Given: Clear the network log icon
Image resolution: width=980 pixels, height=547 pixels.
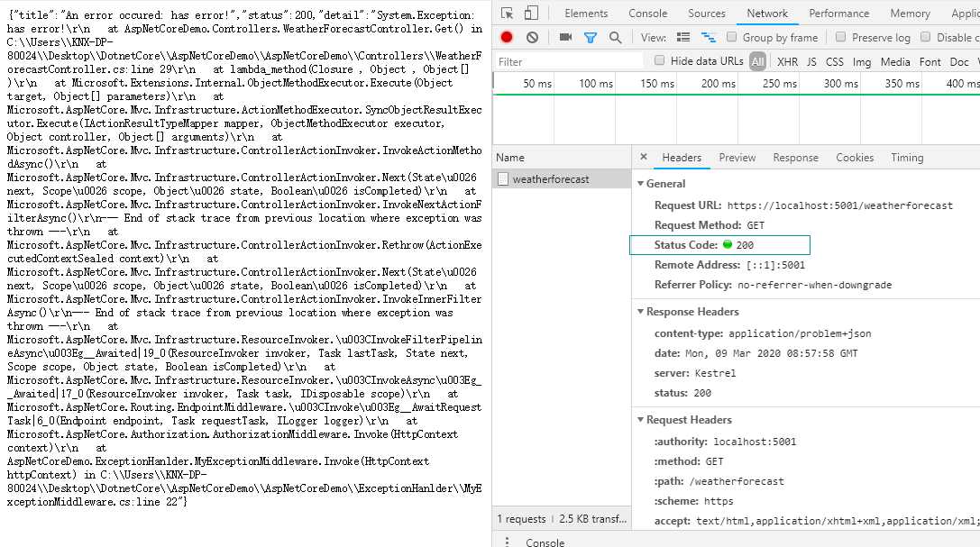Looking at the screenshot, I should click(532, 38).
